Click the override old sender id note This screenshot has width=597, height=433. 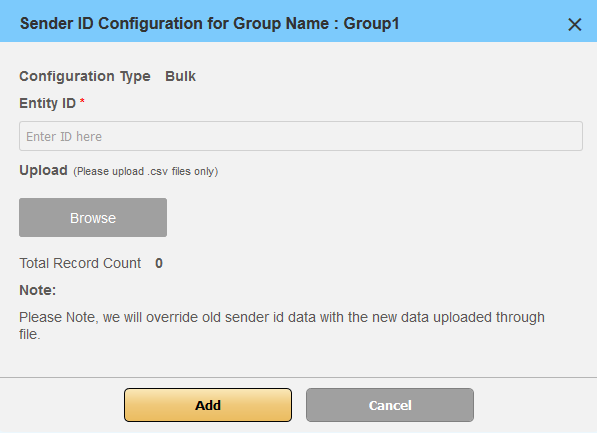coord(282,326)
